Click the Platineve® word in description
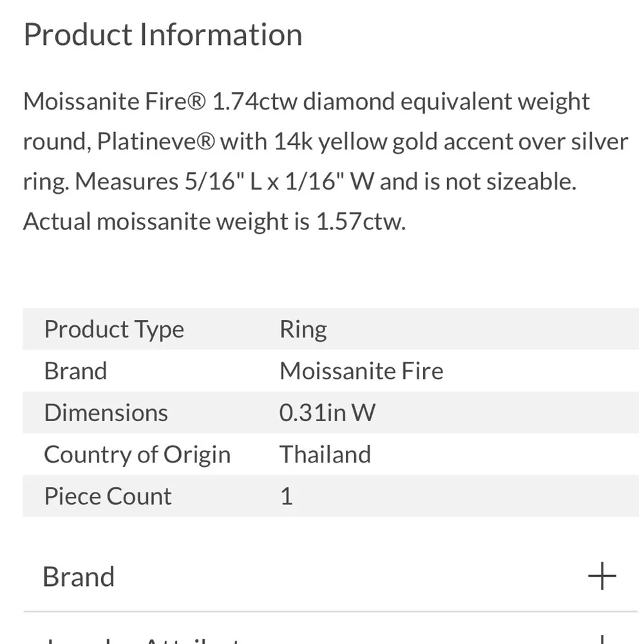The height and width of the screenshot is (644, 644). point(156,142)
